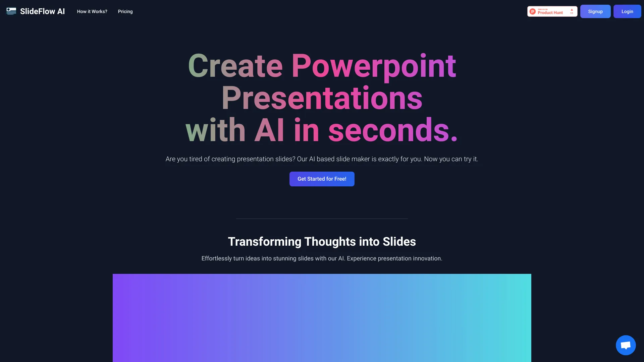The width and height of the screenshot is (644, 362).
Task: Expand the How it Works dropdown
Action: (92, 11)
